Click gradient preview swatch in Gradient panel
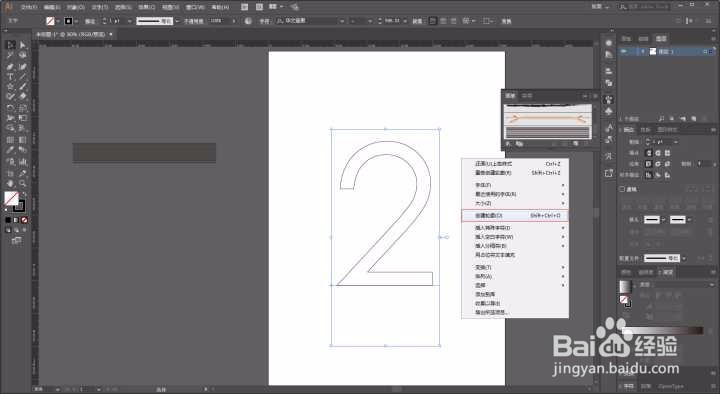The image size is (720, 394). click(625, 286)
